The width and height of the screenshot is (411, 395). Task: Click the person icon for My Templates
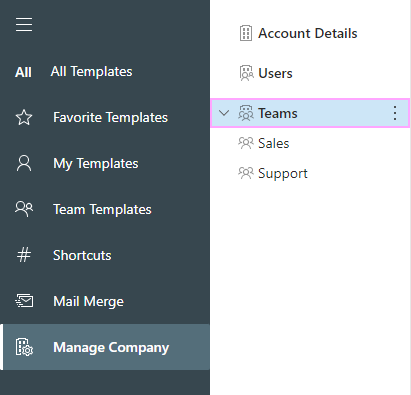[24, 163]
